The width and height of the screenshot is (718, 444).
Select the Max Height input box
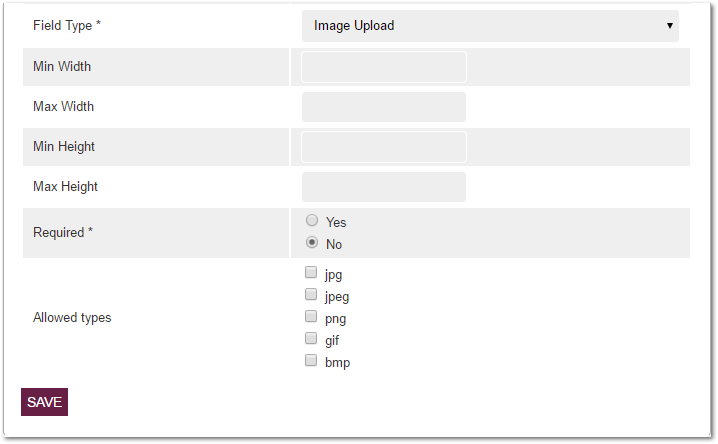coord(384,187)
